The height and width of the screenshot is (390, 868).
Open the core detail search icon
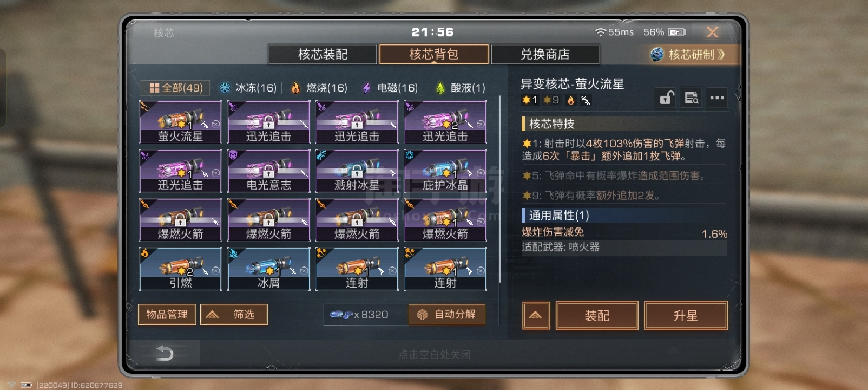[691, 98]
